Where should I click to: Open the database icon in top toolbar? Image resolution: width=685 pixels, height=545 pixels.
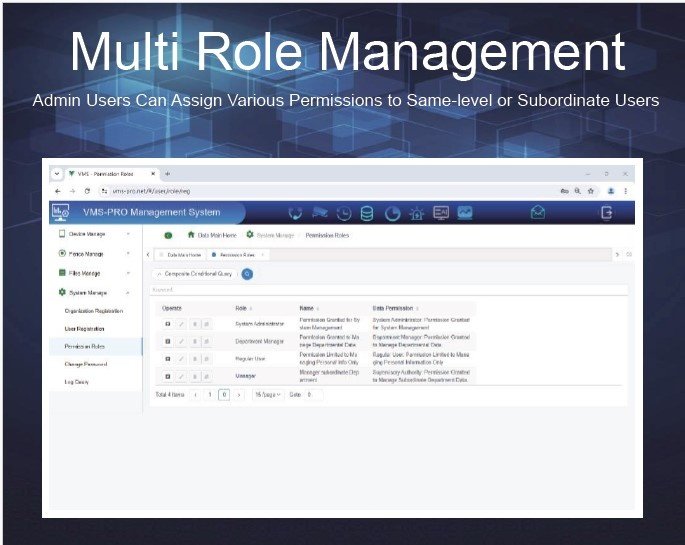(367, 213)
